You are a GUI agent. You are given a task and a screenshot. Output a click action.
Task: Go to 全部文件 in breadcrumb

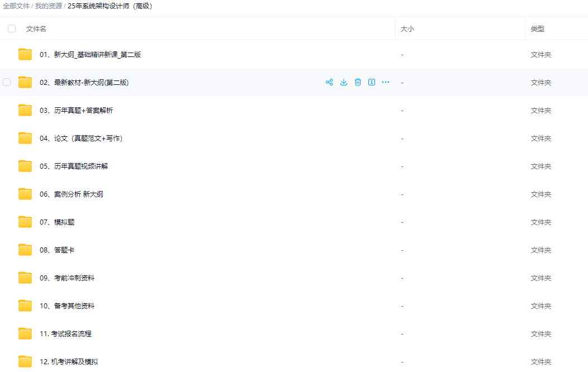pos(16,6)
